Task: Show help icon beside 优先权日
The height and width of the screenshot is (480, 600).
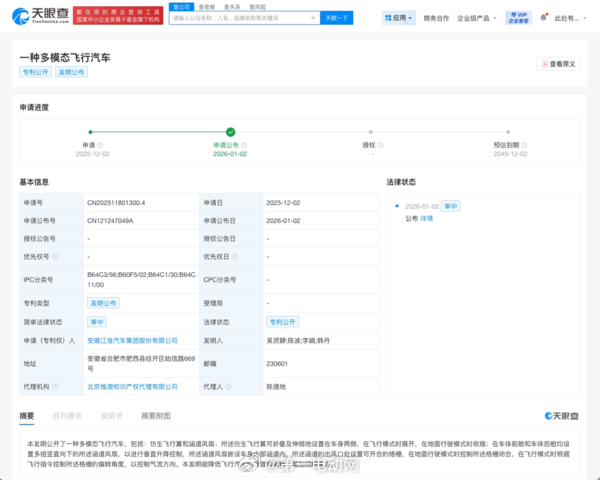Action: 235,256
